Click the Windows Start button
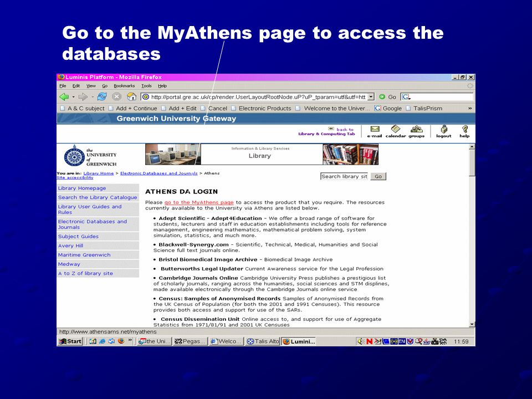The width and height of the screenshot is (532, 399). (x=70, y=341)
